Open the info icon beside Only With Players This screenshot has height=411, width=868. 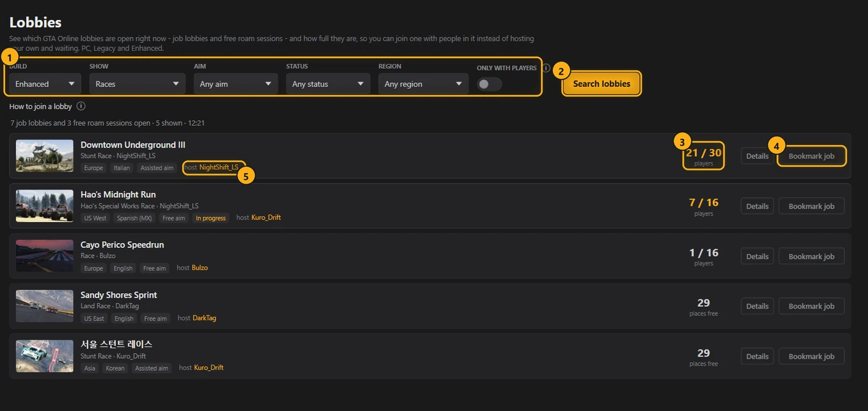[x=546, y=68]
